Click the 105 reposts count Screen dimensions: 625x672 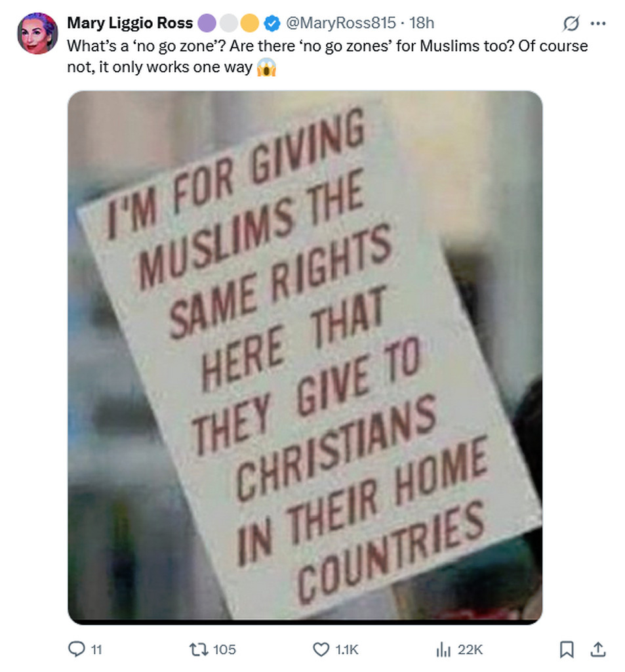tap(224, 650)
